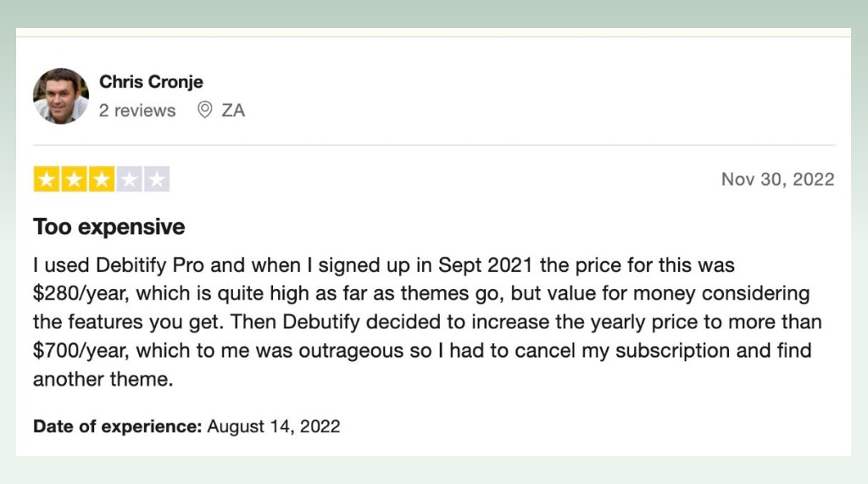Click the word "Debutify" in third line

pos(321,322)
